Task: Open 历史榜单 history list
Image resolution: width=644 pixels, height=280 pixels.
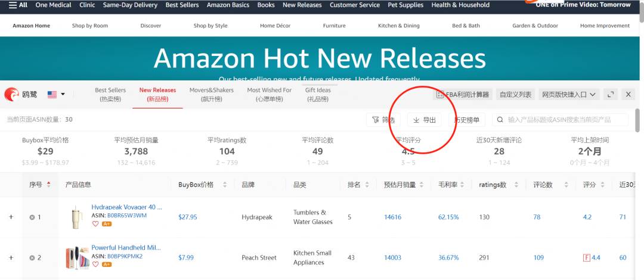Action: [466, 120]
